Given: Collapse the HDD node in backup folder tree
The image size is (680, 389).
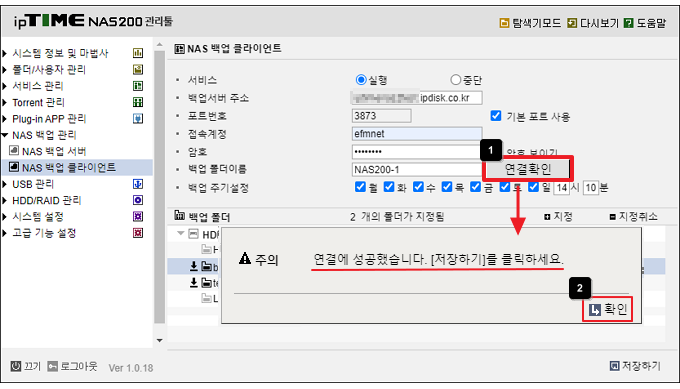Looking at the screenshot, I should (x=181, y=234).
